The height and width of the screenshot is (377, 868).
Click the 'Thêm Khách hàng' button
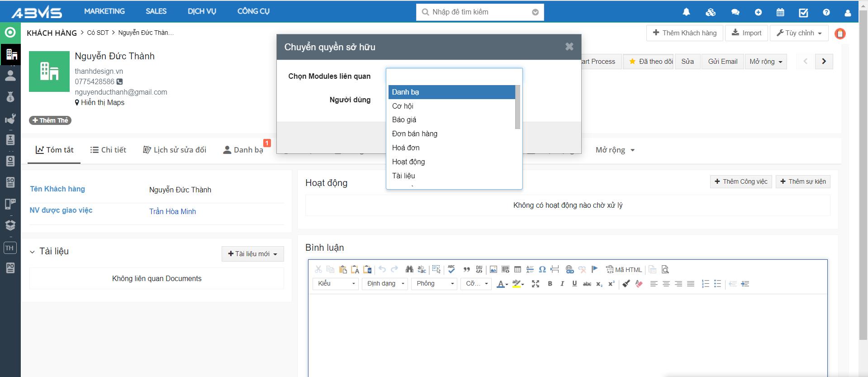pyautogui.click(x=684, y=33)
